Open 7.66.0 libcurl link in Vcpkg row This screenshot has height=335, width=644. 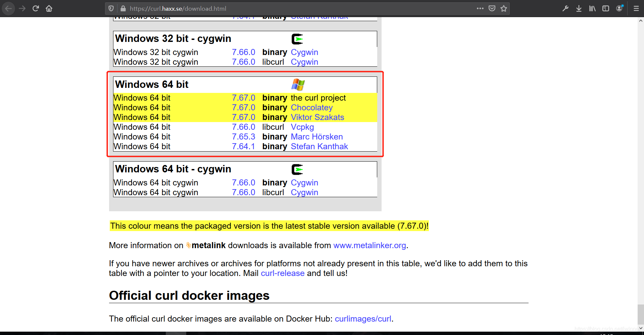244,127
